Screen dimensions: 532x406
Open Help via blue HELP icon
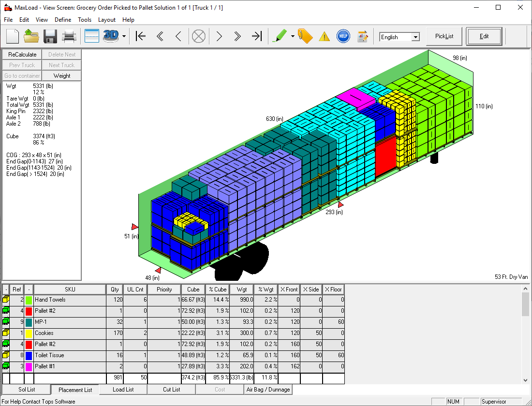point(343,36)
